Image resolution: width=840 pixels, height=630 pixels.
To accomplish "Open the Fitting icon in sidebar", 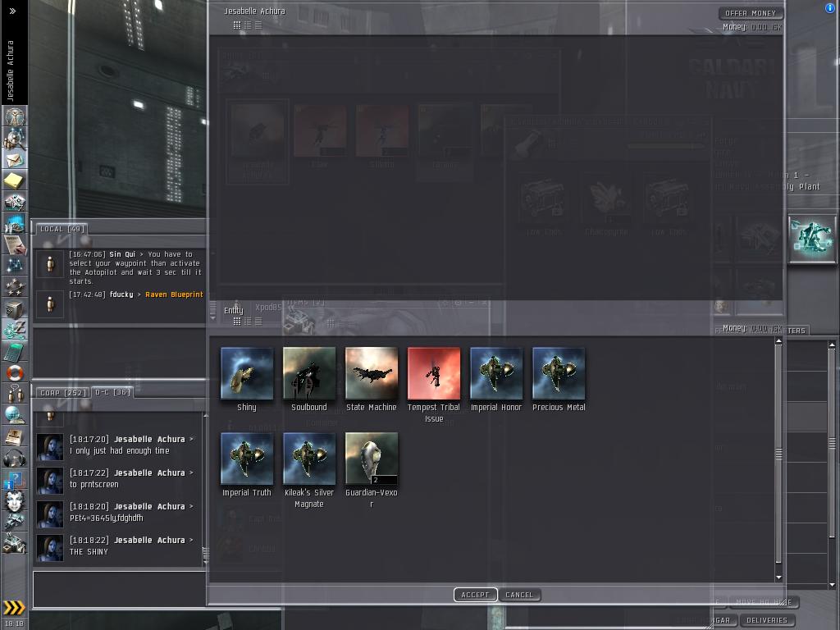I will (15, 202).
